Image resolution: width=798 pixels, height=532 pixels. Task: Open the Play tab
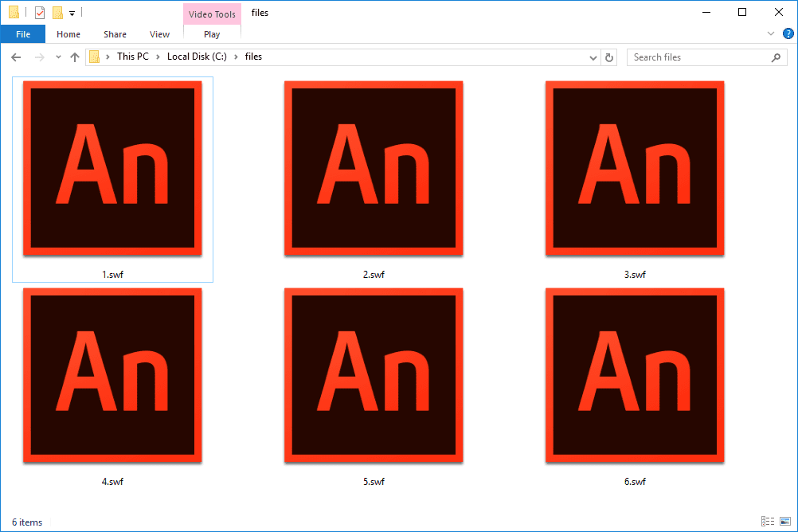(x=212, y=34)
